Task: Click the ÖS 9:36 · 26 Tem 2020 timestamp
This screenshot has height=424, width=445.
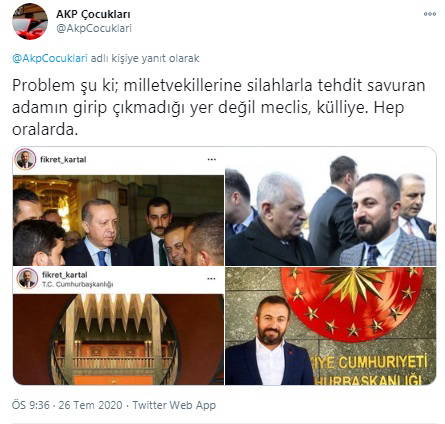Action: coord(67,405)
